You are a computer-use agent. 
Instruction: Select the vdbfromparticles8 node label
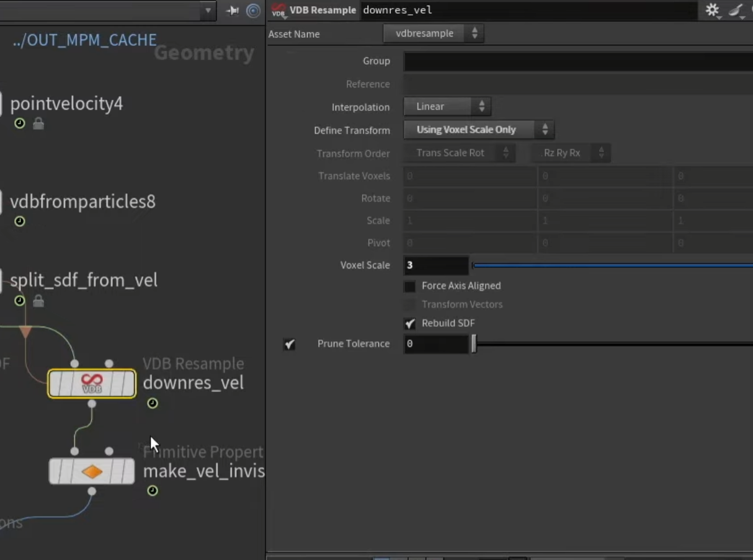[x=82, y=202]
